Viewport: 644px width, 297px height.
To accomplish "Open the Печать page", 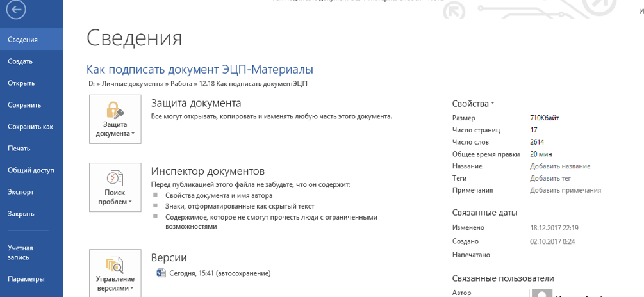I will coord(19,148).
